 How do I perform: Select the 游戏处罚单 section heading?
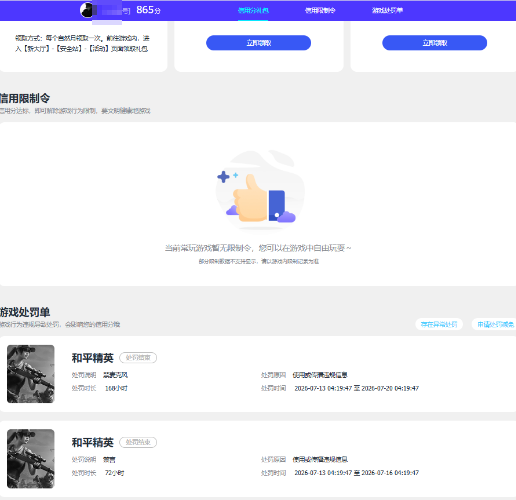(x=25, y=312)
